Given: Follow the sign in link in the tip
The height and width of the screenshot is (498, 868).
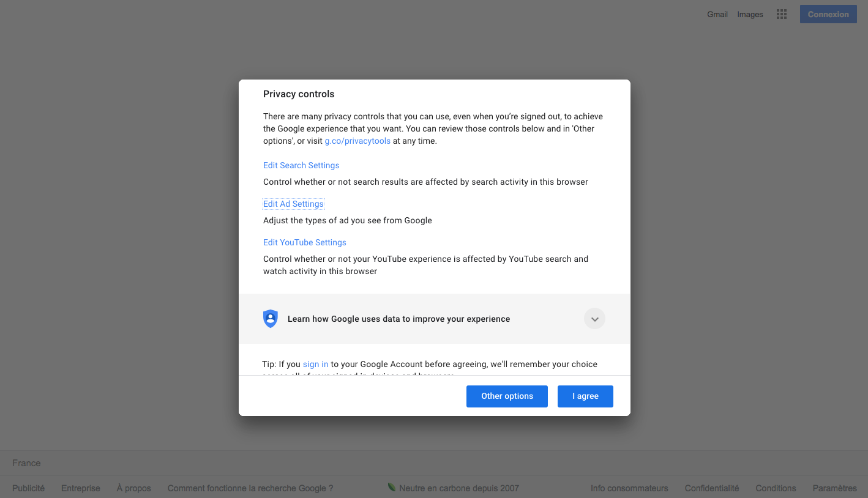Looking at the screenshot, I should point(316,364).
